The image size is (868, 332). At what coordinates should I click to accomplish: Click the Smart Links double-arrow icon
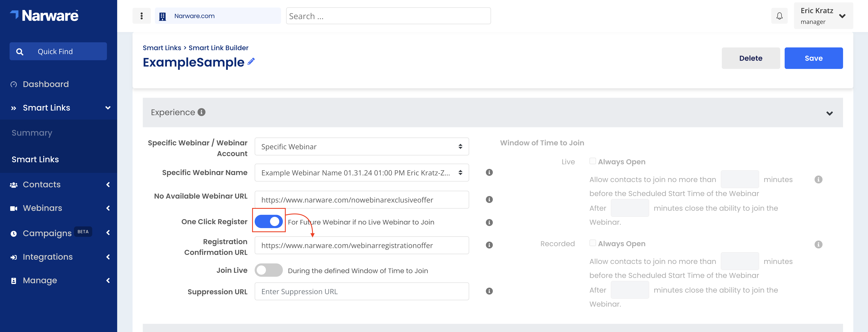[x=13, y=108]
